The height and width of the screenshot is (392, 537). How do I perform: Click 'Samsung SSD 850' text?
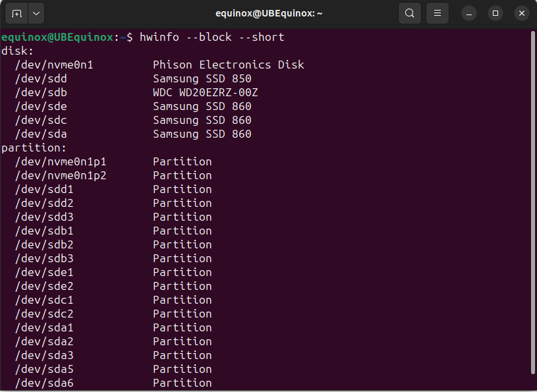tap(202, 79)
